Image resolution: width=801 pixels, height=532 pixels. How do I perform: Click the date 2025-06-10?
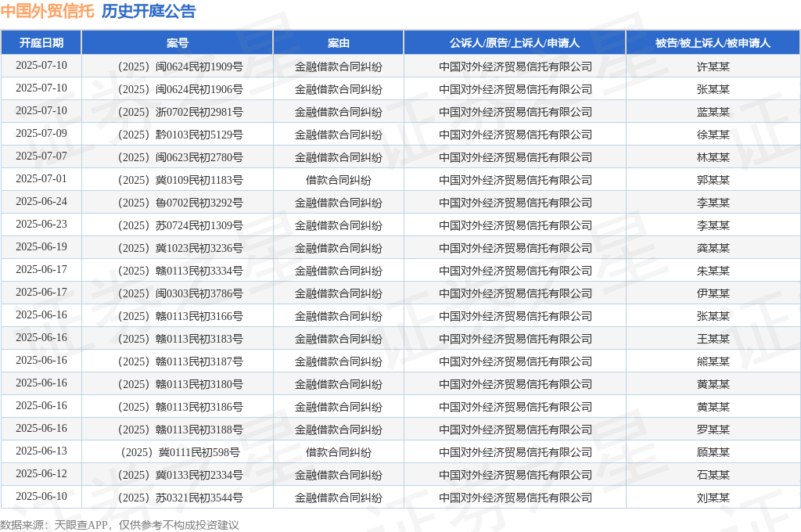tap(41, 496)
